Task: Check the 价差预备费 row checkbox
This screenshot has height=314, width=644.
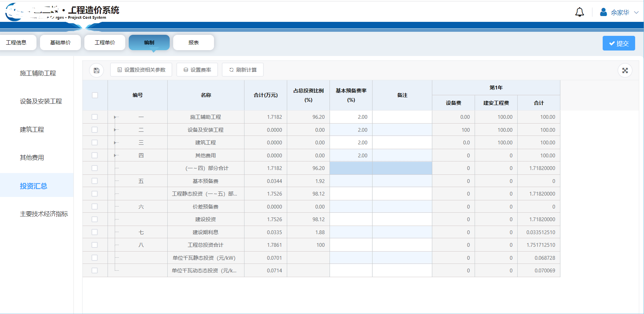Action: [95, 206]
